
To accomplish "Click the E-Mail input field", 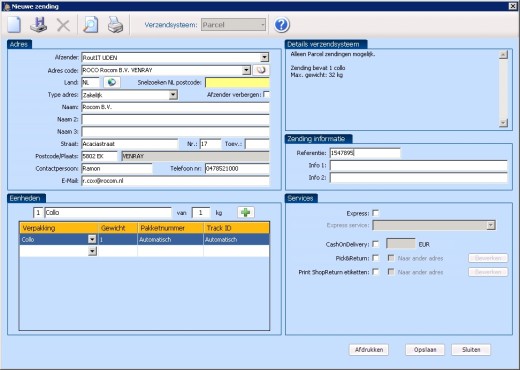I will pos(175,181).
